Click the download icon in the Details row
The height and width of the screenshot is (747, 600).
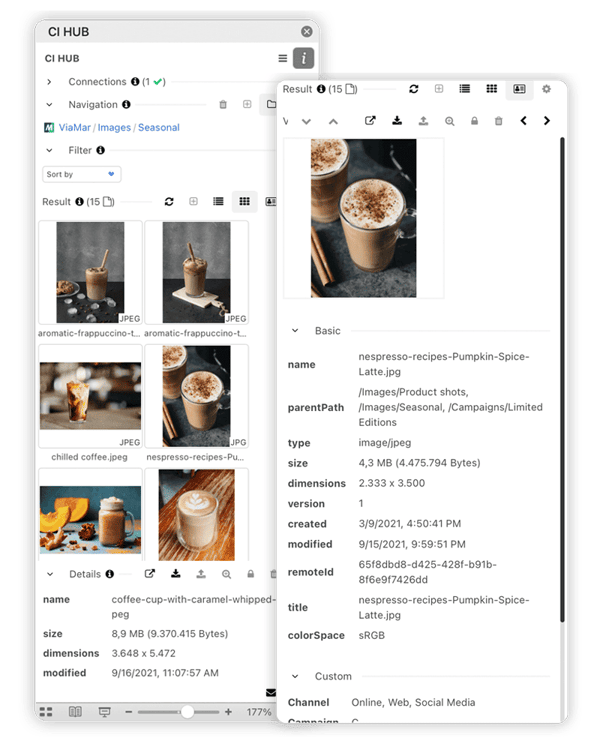click(x=176, y=573)
